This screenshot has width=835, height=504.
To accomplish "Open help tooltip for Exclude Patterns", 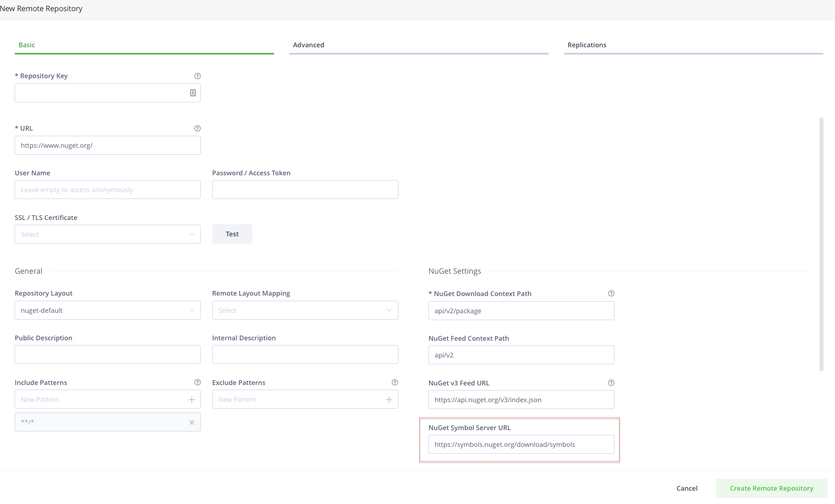I will [x=395, y=382].
